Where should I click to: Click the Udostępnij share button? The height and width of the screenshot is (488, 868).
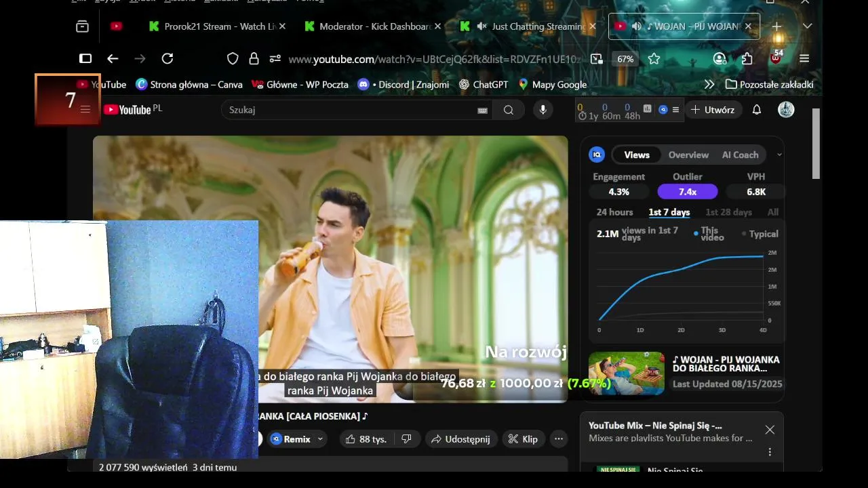[460, 439]
